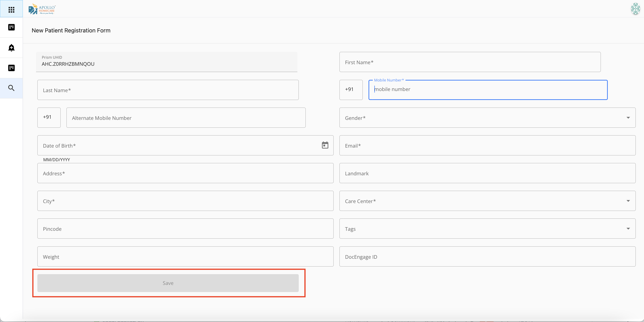Image resolution: width=644 pixels, height=322 pixels.
Task: Focus the Last Name field
Action: (x=168, y=90)
